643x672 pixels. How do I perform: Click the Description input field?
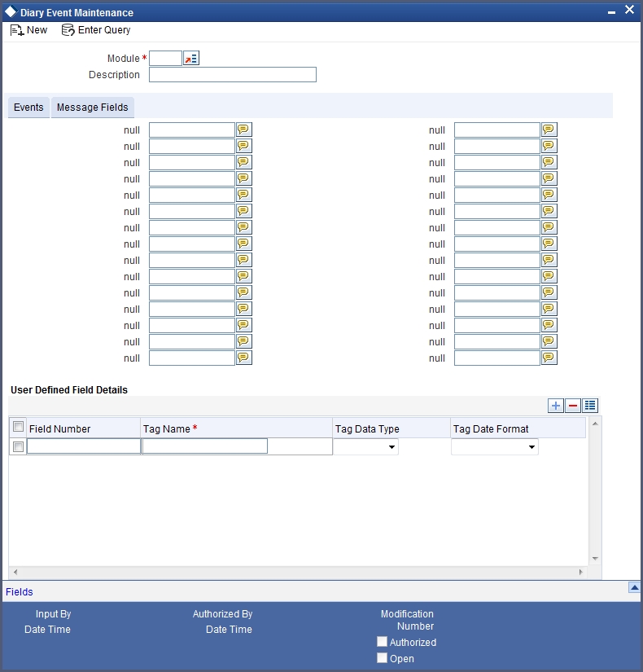[x=233, y=75]
